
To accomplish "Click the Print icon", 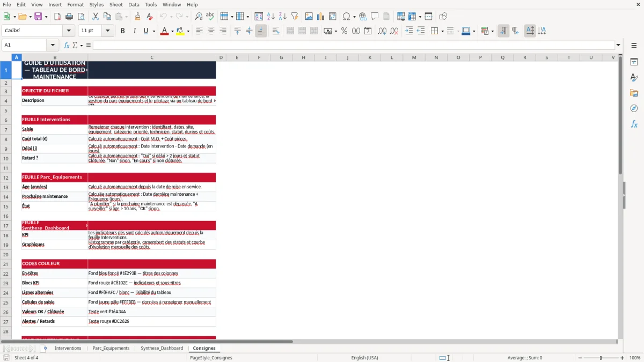I will coord(69,17).
